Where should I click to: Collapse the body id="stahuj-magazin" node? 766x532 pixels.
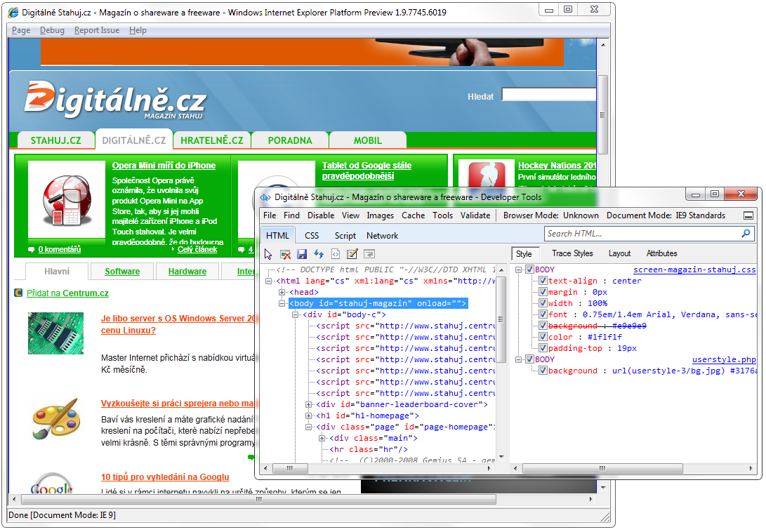[282, 303]
